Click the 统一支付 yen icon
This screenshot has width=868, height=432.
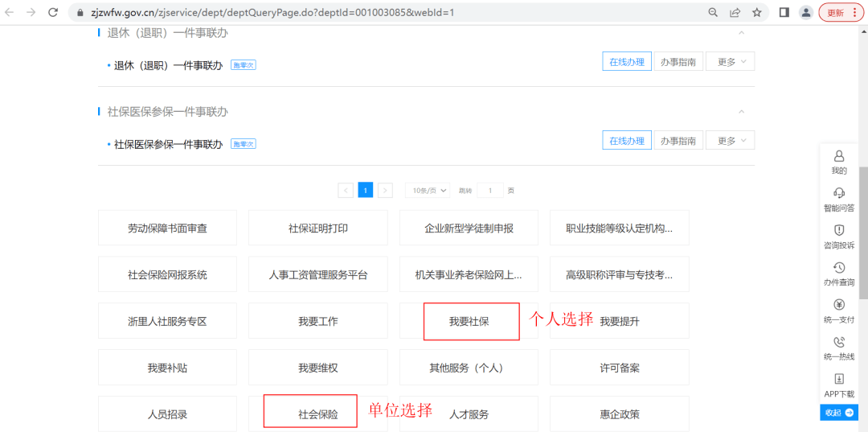839,305
